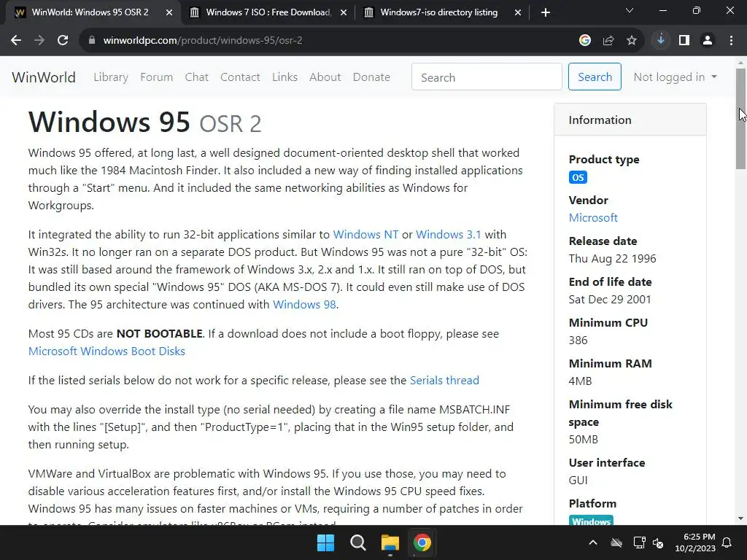Image resolution: width=747 pixels, height=560 pixels.
Task: Open the About nav item
Action: click(325, 77)
